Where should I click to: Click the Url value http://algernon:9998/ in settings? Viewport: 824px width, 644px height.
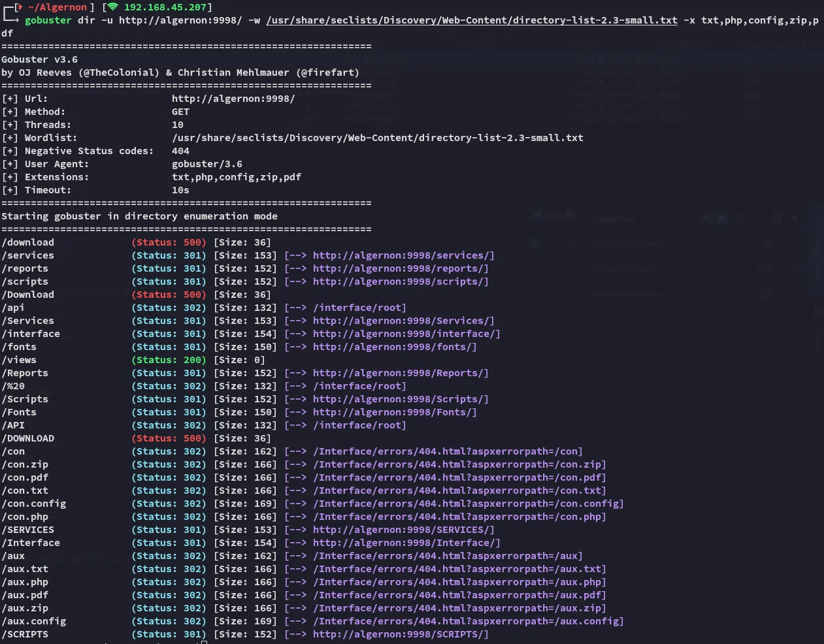point(233,99)
